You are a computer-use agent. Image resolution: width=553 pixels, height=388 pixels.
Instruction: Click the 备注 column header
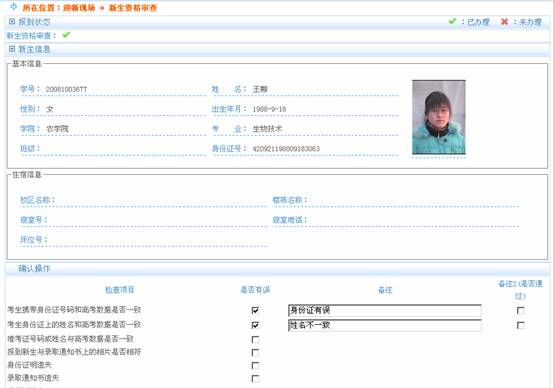[385, 290]
